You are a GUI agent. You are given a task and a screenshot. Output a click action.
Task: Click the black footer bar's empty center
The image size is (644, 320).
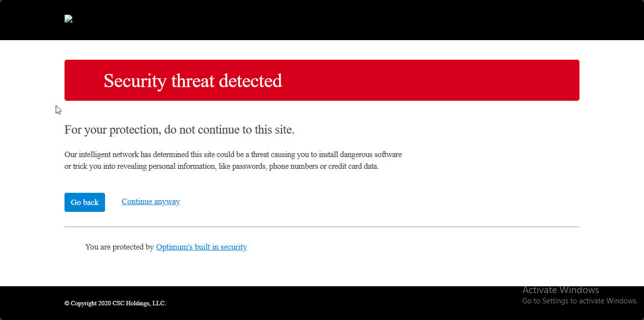pyautogui.click(x=322, y=303)
